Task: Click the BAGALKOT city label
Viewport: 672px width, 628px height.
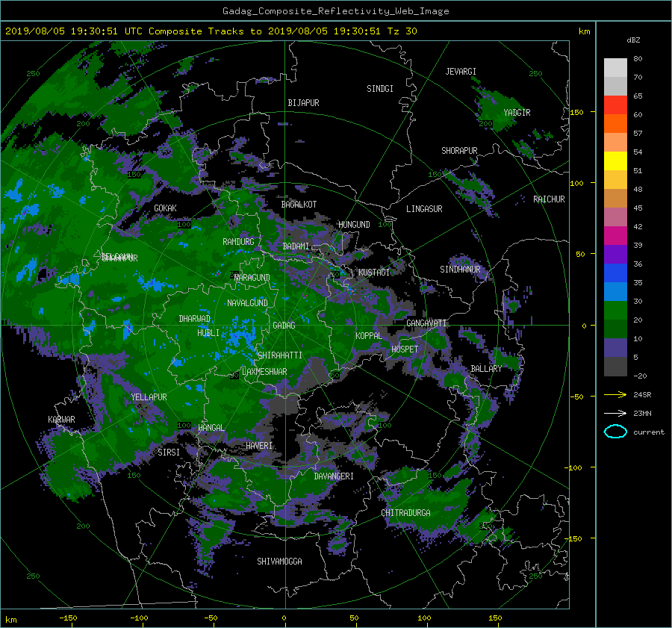Action: click(299, 205)
